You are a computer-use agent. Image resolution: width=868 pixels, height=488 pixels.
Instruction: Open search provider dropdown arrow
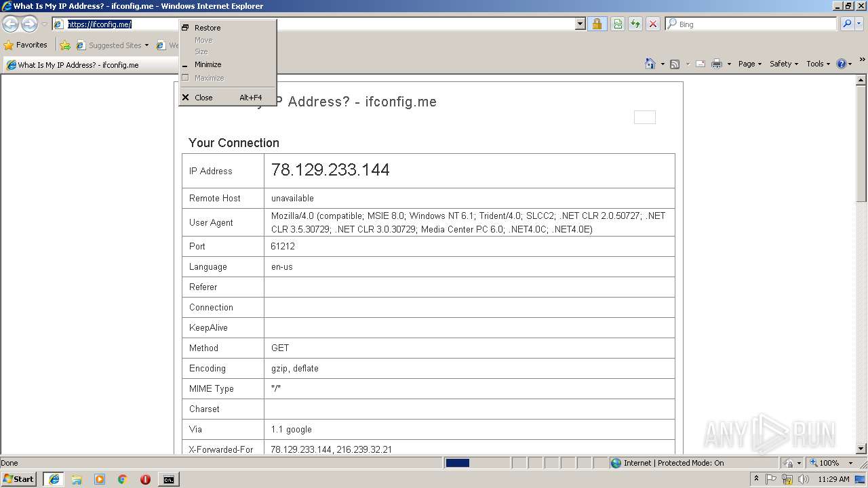(x=860, y=24)
